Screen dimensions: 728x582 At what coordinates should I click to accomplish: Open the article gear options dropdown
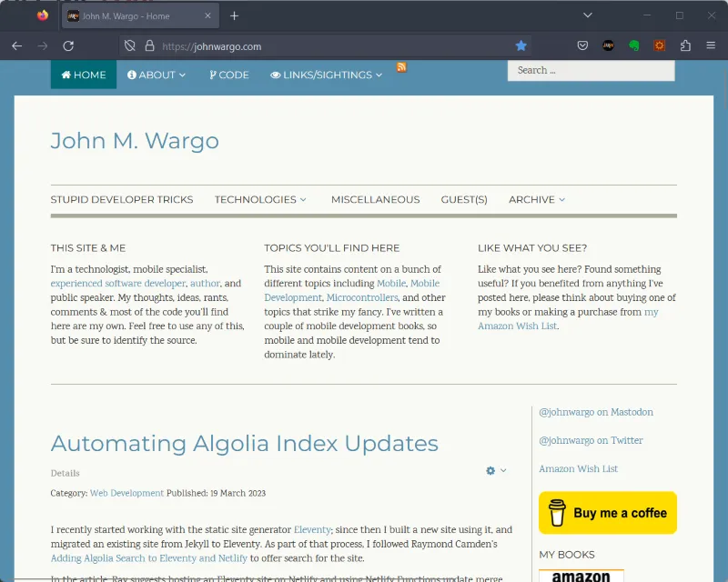tap(496, 471)
